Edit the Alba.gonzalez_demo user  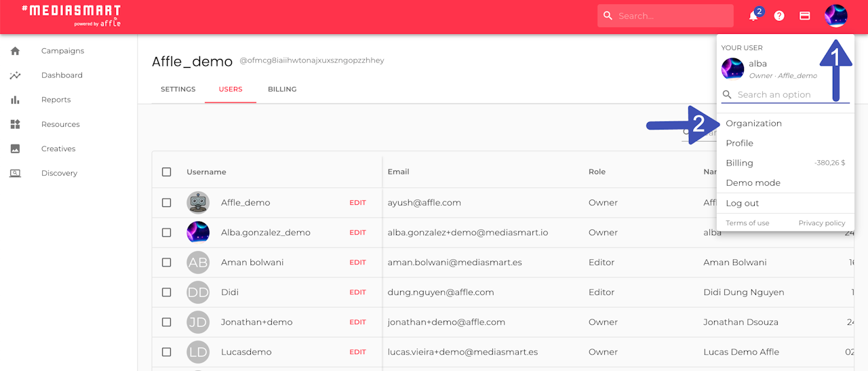[x=357, y=232]
